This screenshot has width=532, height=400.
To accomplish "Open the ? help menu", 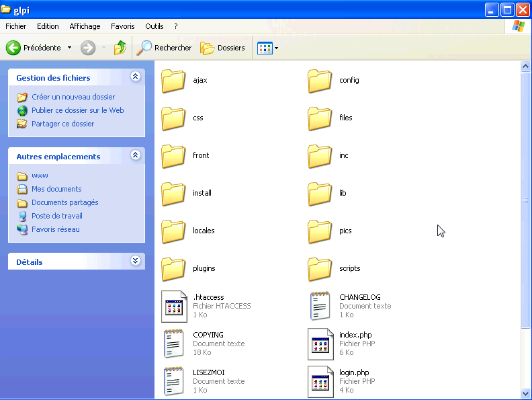I will point(176,26).
